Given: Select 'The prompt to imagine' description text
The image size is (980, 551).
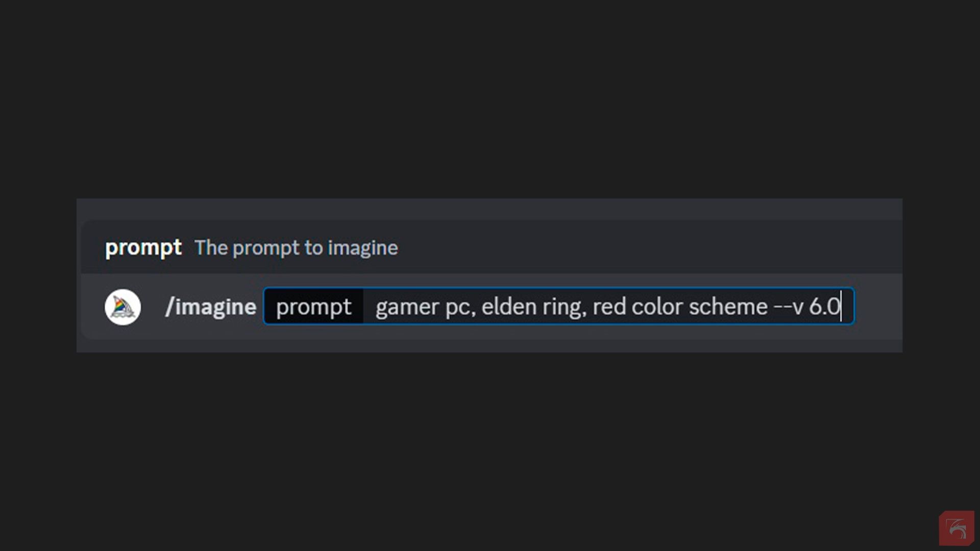Looking at the screenshot, I should pyautogui.click(x=296, y=248).
